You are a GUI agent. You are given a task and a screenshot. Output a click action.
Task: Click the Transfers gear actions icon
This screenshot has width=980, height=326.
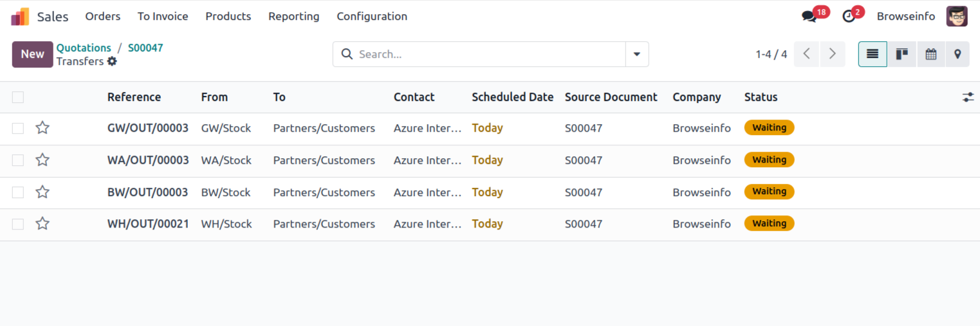click(x=112, y=62)
